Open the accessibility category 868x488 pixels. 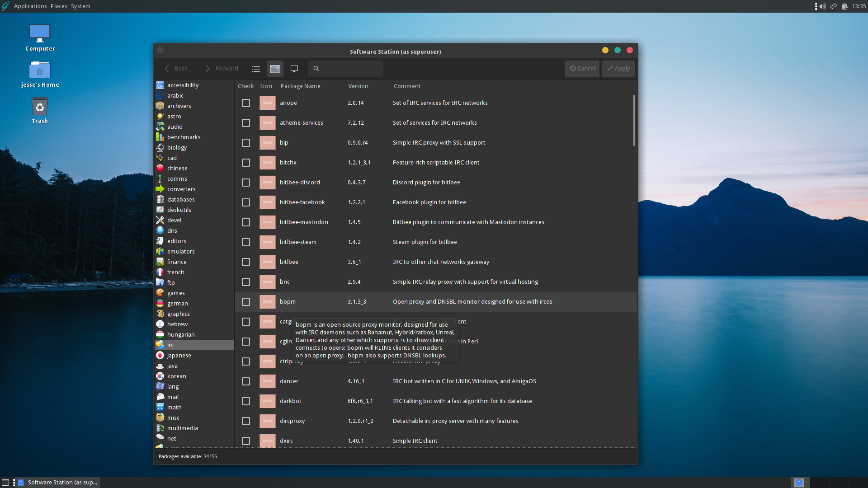pos(194,85)
